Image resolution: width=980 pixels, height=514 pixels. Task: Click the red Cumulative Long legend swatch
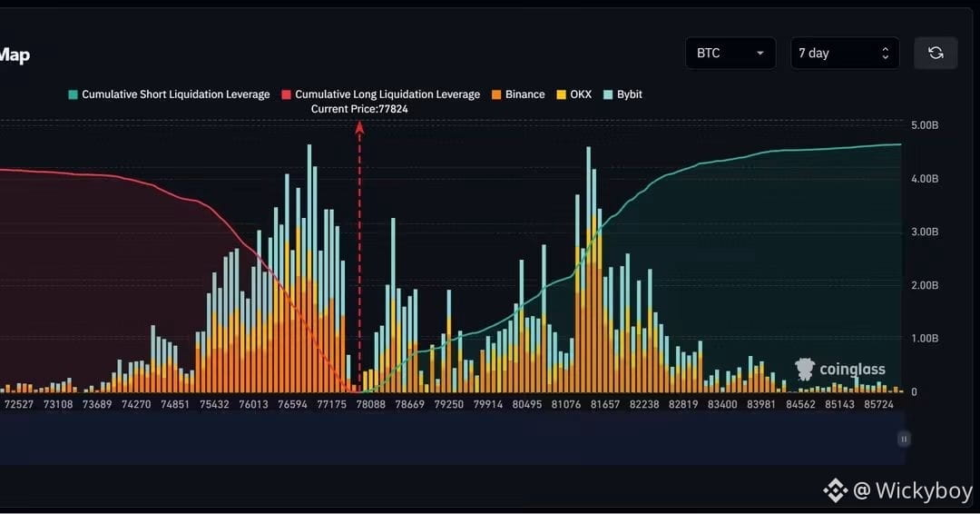point(286,95)
